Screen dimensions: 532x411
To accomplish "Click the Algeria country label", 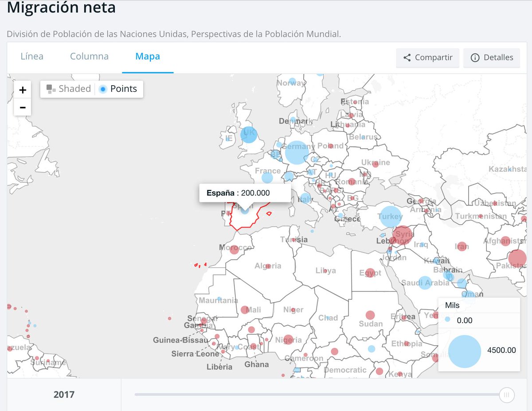I will 268,266.
